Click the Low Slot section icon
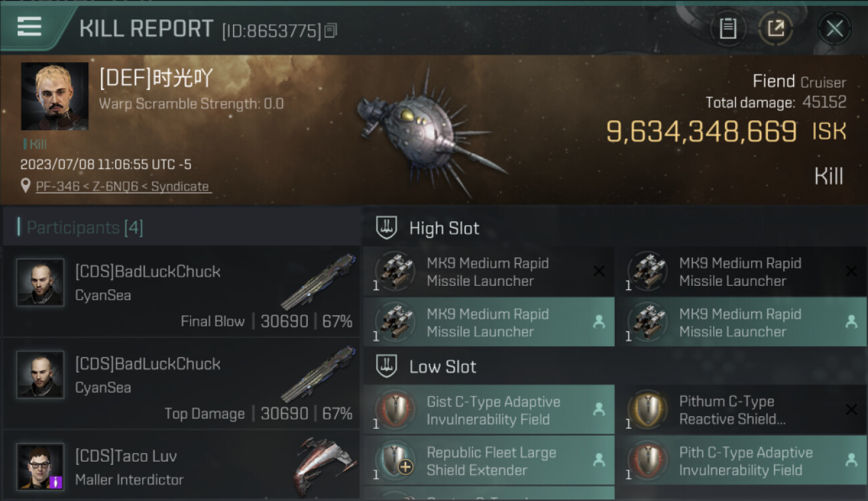868x501 pixels. [x=387, y=366]
